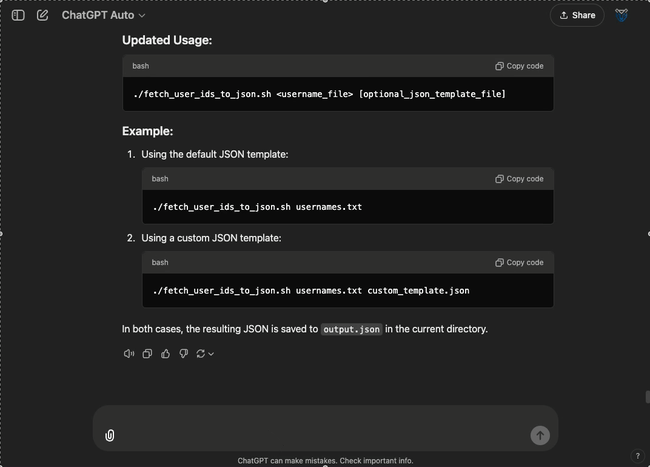Copy code for custom_template.json example

click(519, 263)
